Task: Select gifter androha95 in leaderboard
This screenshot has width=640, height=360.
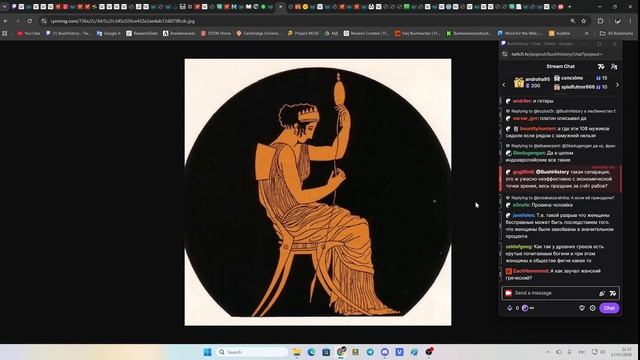Action: pyautogui.click(x=538, y=79)
